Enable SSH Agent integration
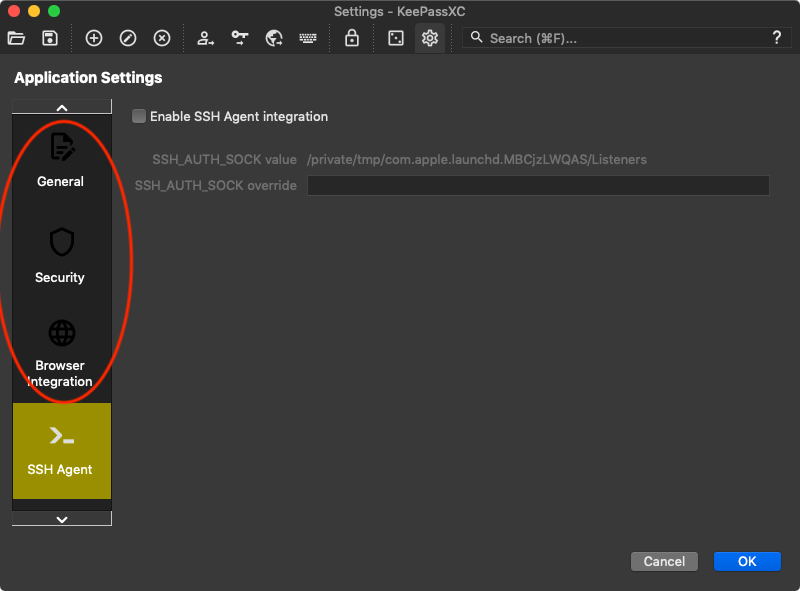Viewport: 800px width, 591px height. pyautogui.click(x=139, y=116)
